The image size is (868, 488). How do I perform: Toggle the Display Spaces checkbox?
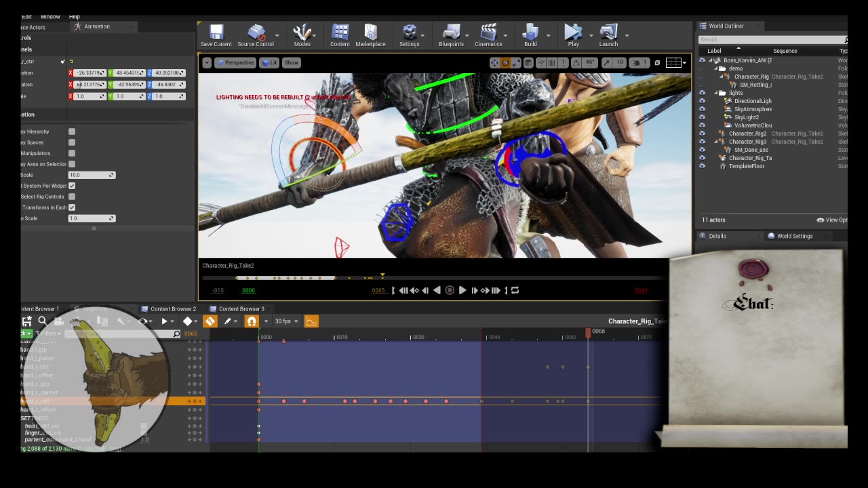(x=72, y=142)
